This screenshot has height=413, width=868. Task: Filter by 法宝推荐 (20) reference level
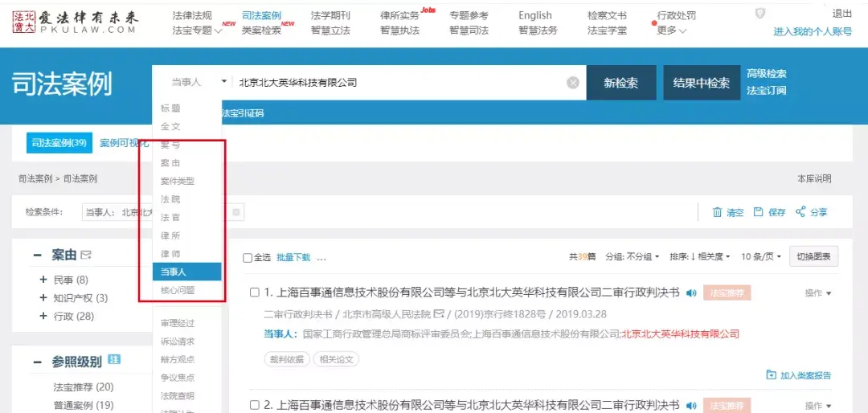[83, 386]
